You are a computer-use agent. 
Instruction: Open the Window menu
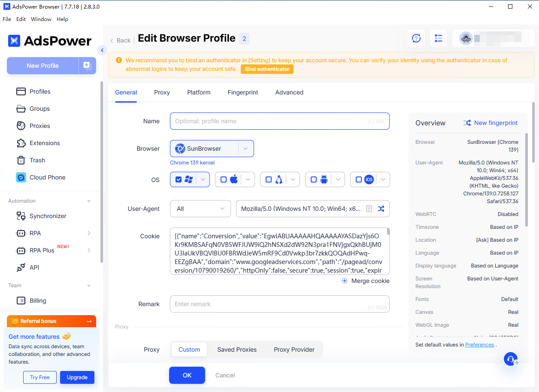[41, 19]
